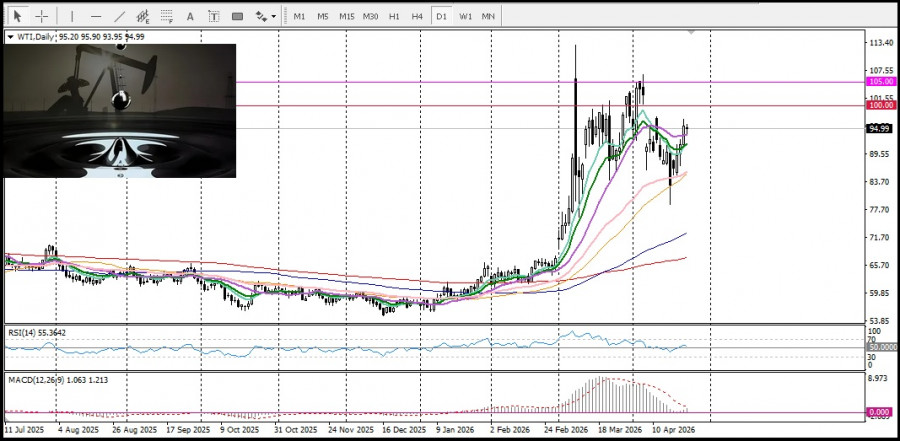Image resolution: width=900 pixels, height=441 pixels.
Task: Select the arrow cursor tool
Action: 17,16
